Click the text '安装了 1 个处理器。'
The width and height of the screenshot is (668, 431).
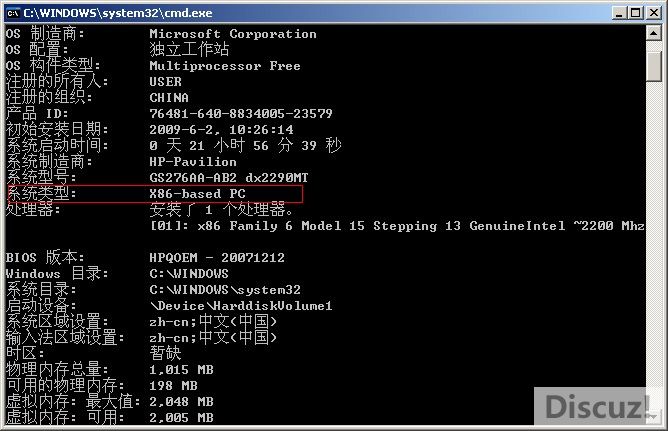click(x=221, y=210)
